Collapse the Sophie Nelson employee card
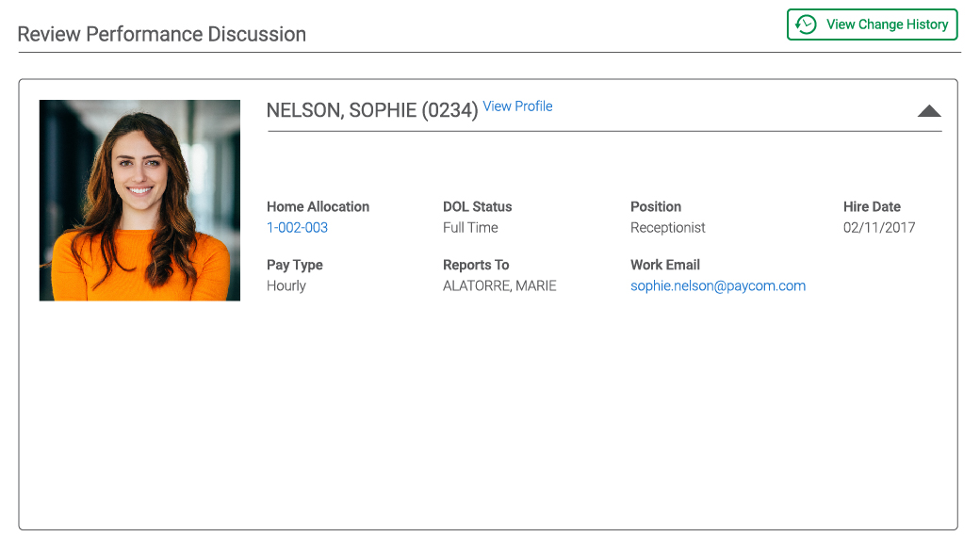The height and width of the screenshot is (553, 980). (x=929, y=111)
